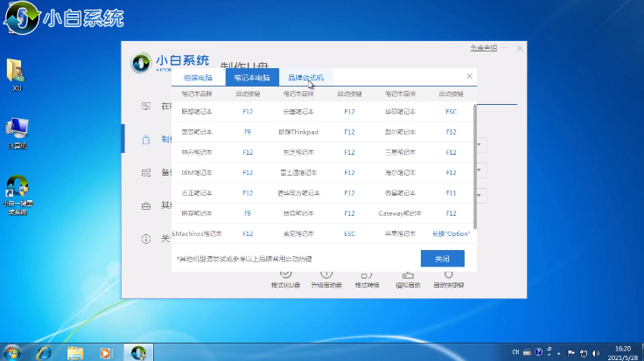Click the sidebar info circle icon
The image size is (644, 361).
point(145,238)
